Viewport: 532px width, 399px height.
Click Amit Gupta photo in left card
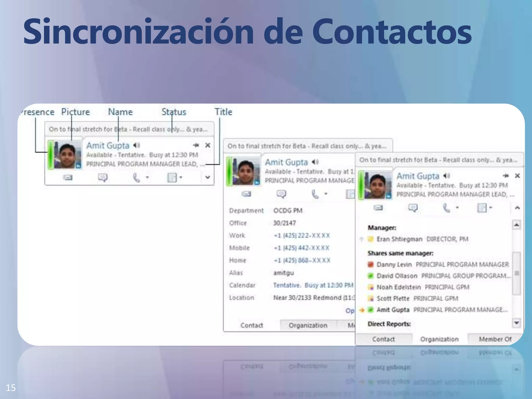click(x=67, y=155)
